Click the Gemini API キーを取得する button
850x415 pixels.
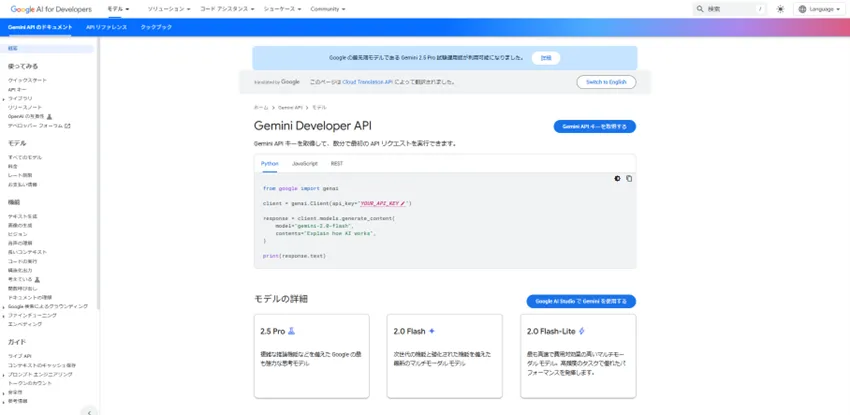[x=595, y=127]
